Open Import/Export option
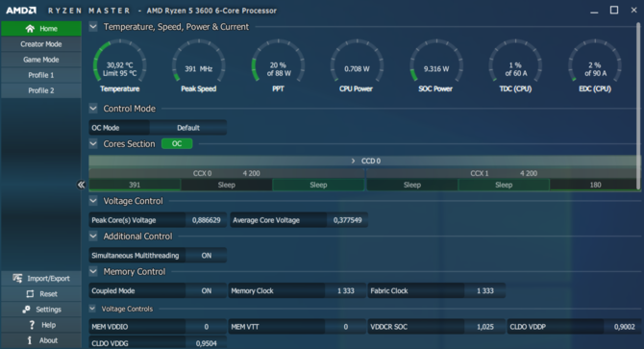Screen dimensions: 644x349 [x=41, y=278]
